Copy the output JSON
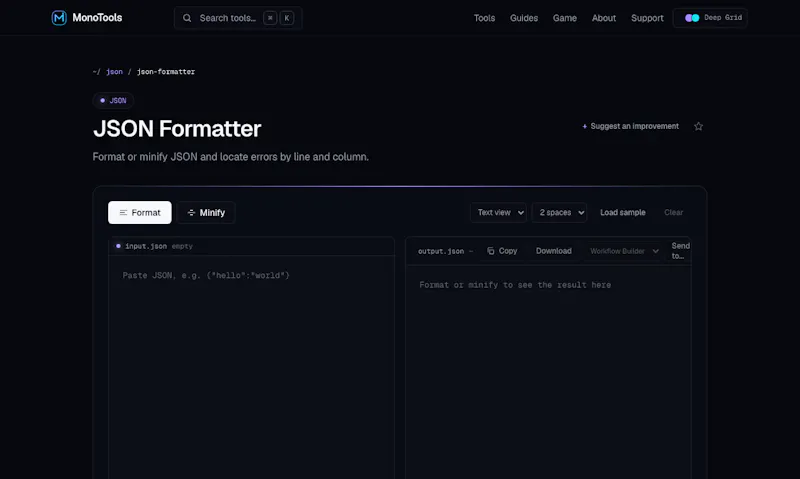Viewport: 800px width, 479px height. [x=502, y=251]
